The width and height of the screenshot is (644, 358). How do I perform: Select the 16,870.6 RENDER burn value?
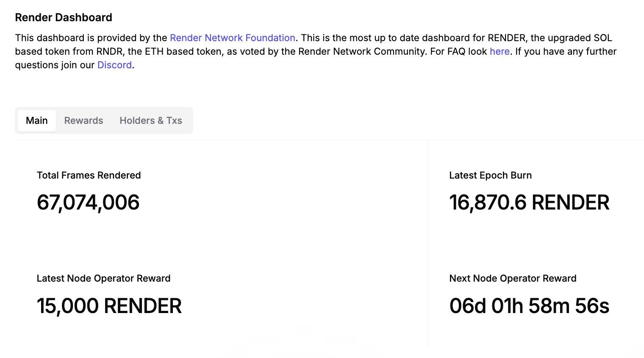pos(529,202)
